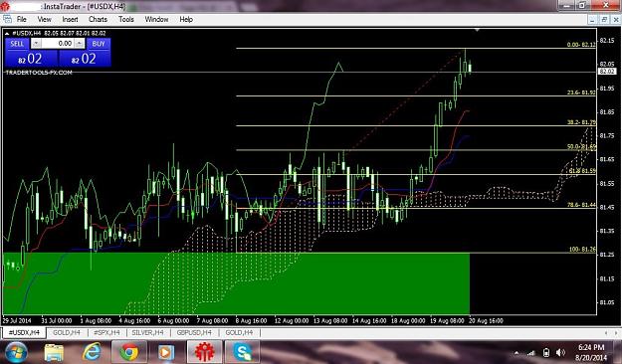Open the Help menu
Viewport: 622px width, 364px height.
[x=186, y=19]
